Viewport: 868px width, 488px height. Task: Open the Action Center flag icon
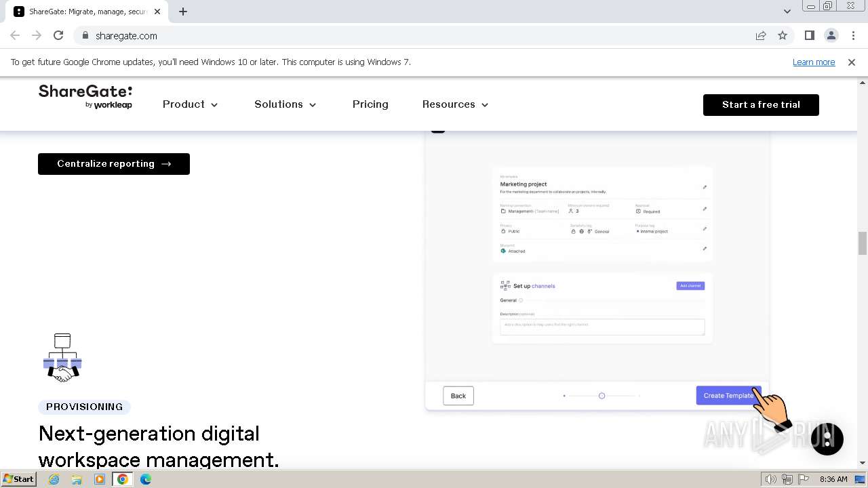click(x=804, y=479)
